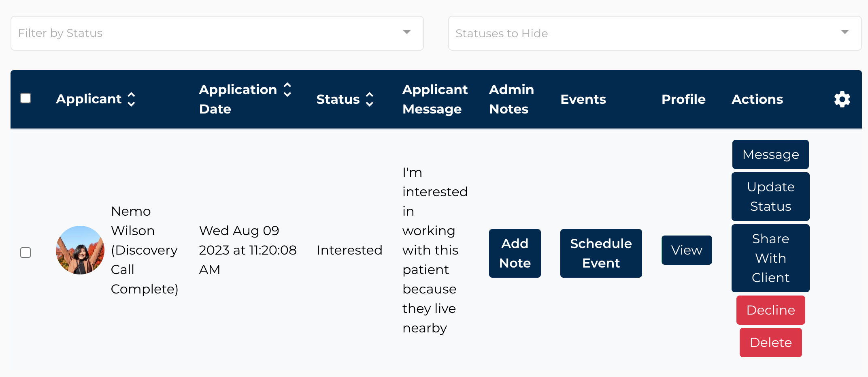Sort by Status column arrows

pyautogui.click(x=370, y=99)
